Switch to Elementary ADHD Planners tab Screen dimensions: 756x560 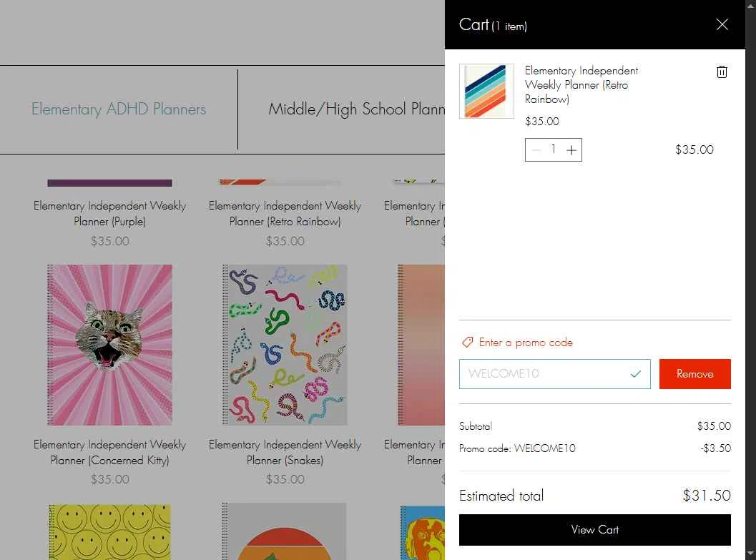coord(119,109)
